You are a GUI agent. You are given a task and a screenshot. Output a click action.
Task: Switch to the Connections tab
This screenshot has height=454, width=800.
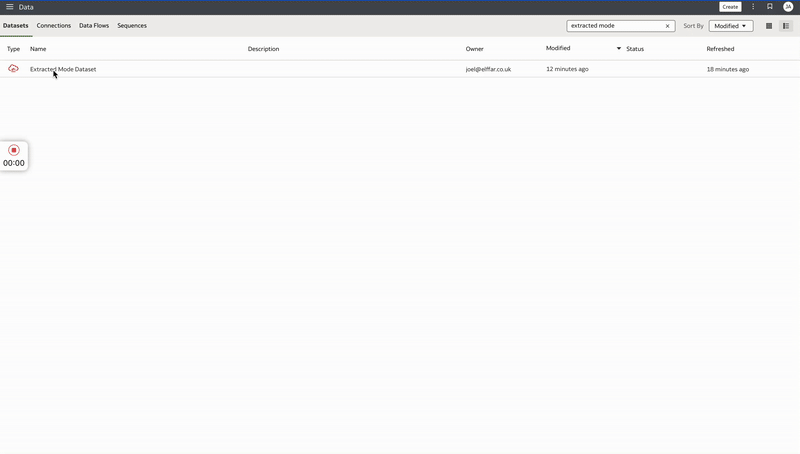pos(54,26)
